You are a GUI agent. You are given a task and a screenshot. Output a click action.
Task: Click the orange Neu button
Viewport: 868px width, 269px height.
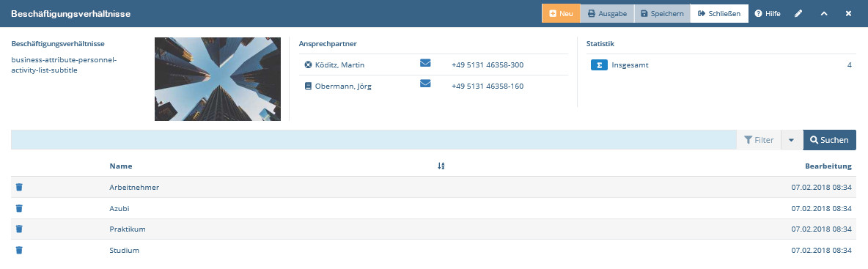click(x=561, y=13)
